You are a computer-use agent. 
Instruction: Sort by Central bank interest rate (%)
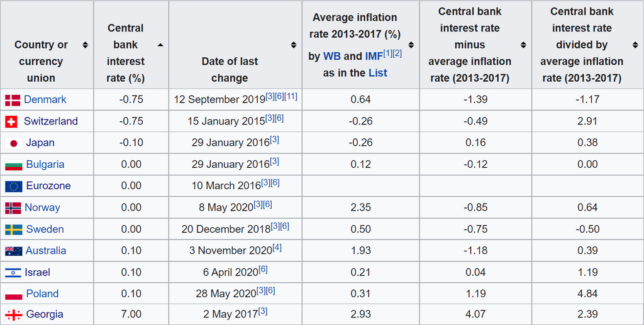point(160,45)
